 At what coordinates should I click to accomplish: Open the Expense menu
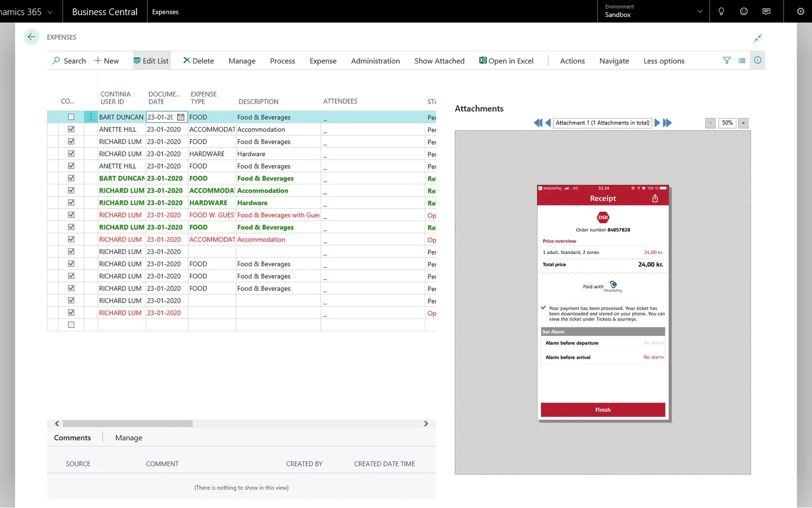pyautogui.click(x=323, y=61)
